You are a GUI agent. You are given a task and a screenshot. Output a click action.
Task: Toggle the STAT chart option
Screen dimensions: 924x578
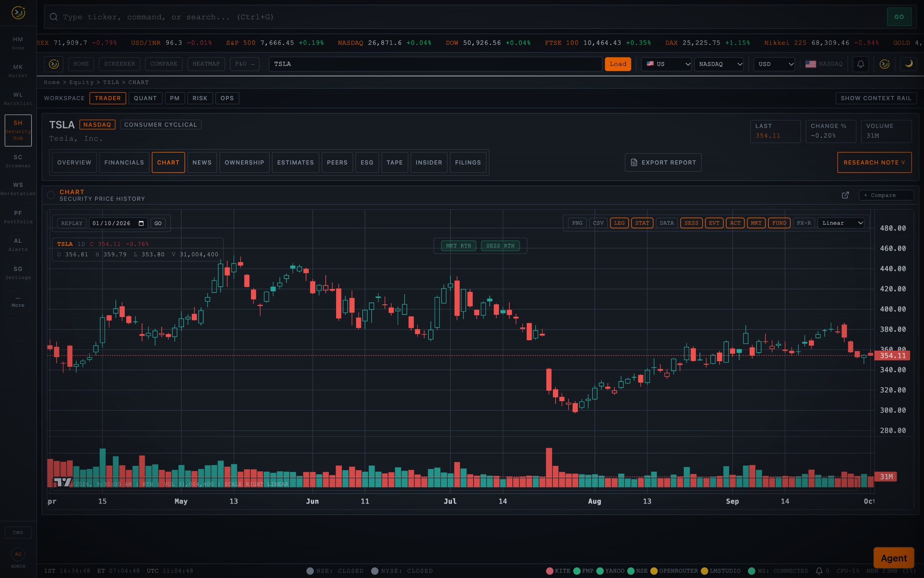(x=642, y=223)
